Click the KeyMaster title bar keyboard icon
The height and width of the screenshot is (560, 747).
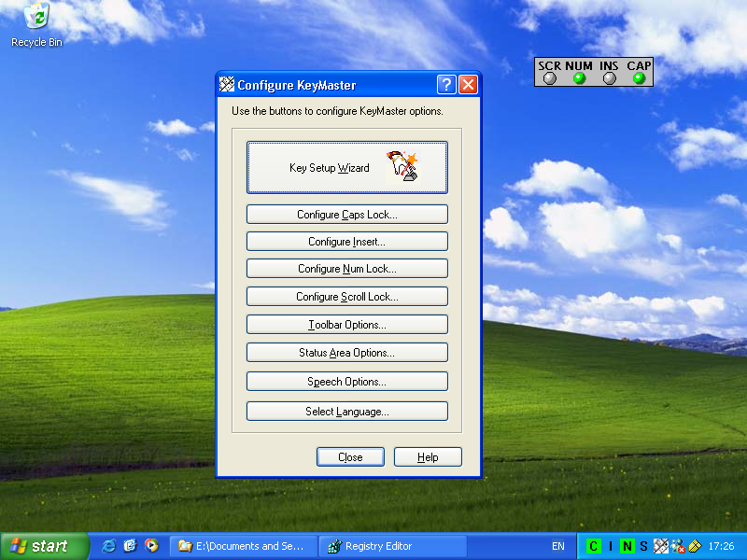[227, 85]
